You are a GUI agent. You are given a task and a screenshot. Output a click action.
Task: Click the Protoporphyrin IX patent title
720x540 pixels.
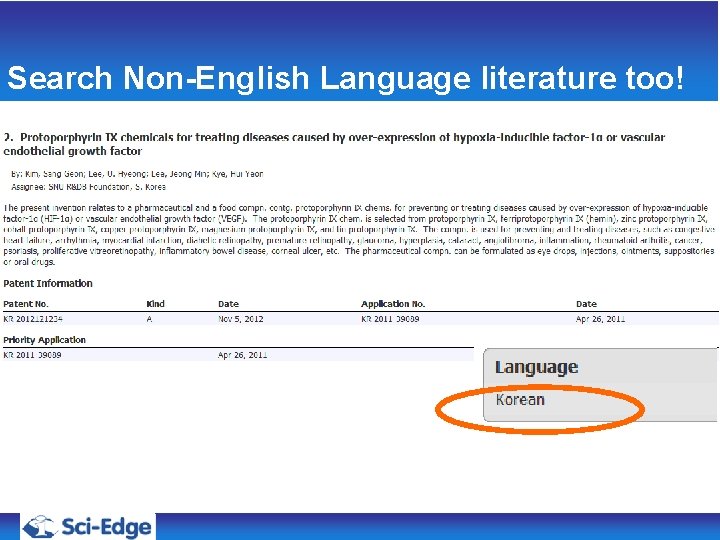click(x=334, y=144)
